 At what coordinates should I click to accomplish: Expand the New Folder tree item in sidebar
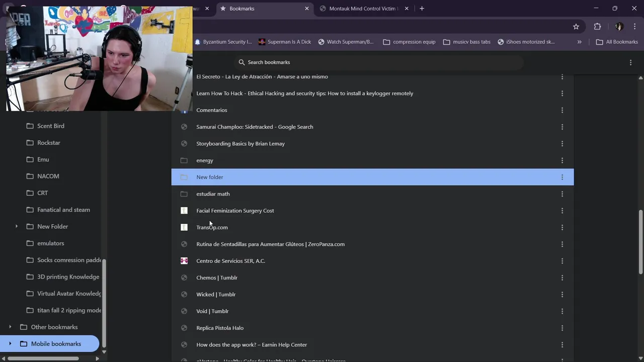click(17, 226)
